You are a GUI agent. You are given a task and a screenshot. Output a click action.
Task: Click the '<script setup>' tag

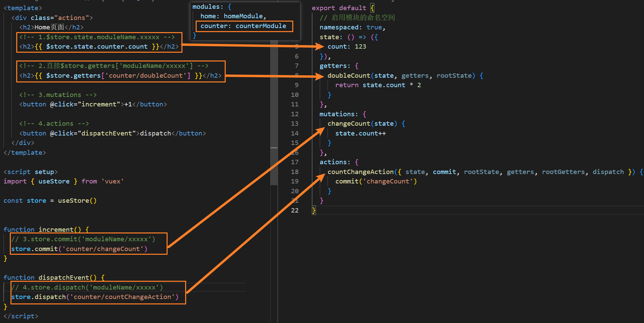pos(30,172)
